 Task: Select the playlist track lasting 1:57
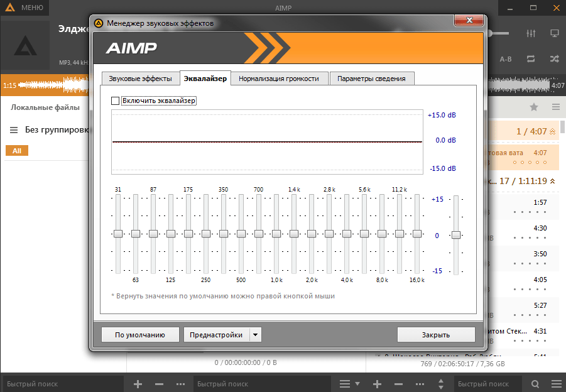[x=523, y=207]
